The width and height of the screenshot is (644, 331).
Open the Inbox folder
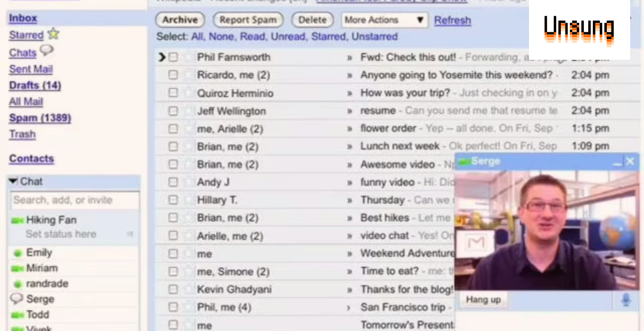23,18
